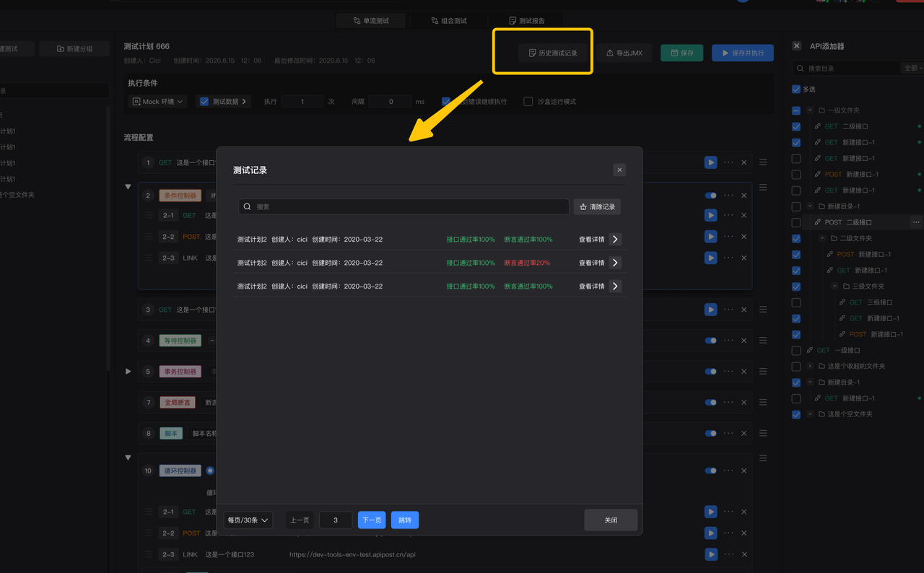Switch to the 组合测试 tab
Screen dimensions: 924x573
pos(449,21)
